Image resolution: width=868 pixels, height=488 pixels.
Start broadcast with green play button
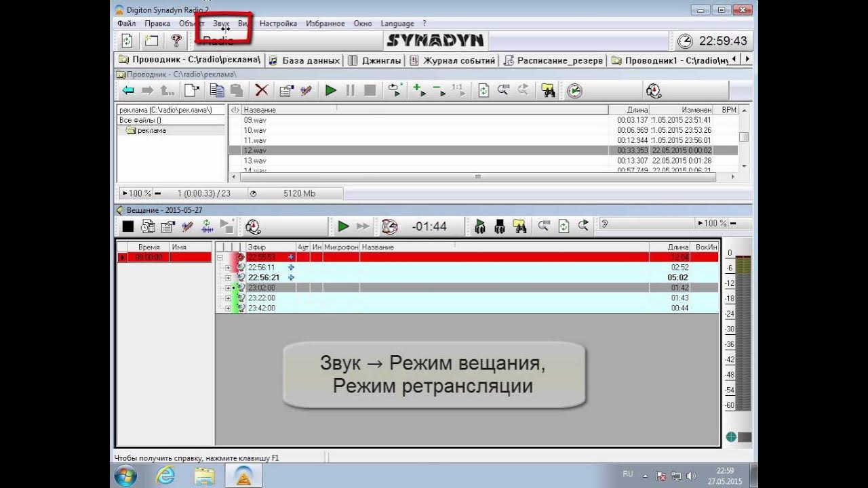(344, 226)
